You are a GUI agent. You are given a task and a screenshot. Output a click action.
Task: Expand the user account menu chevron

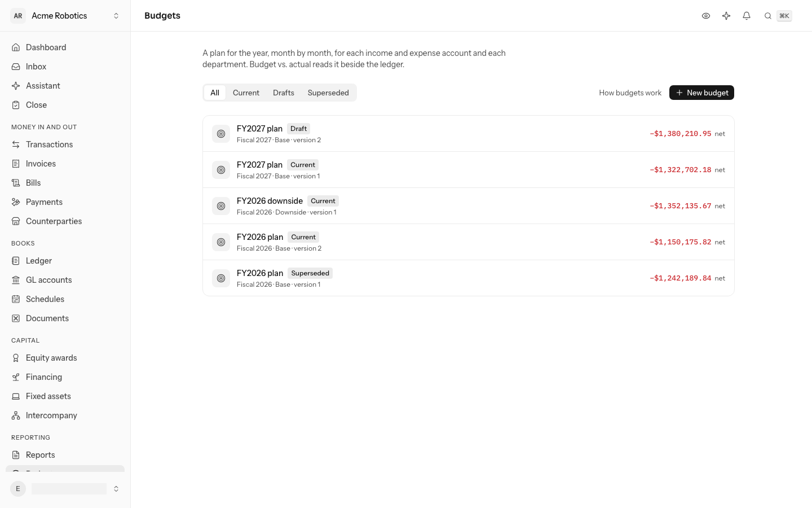click(x=116, y=489)
